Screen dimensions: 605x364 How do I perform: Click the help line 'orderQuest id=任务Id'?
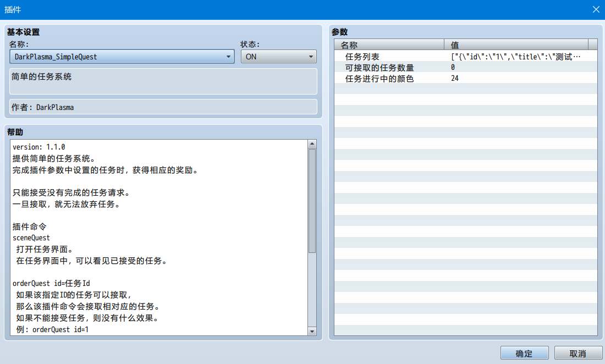click(x=51, y=283)
